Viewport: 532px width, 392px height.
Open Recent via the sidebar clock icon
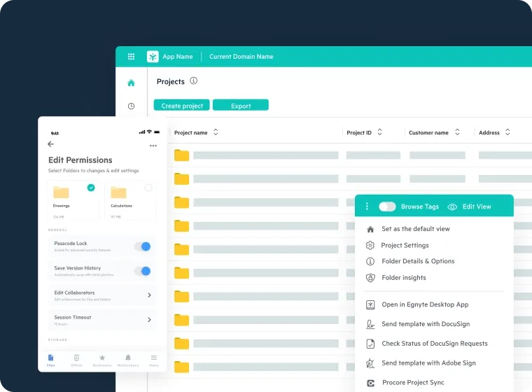(x=131, y=106)
